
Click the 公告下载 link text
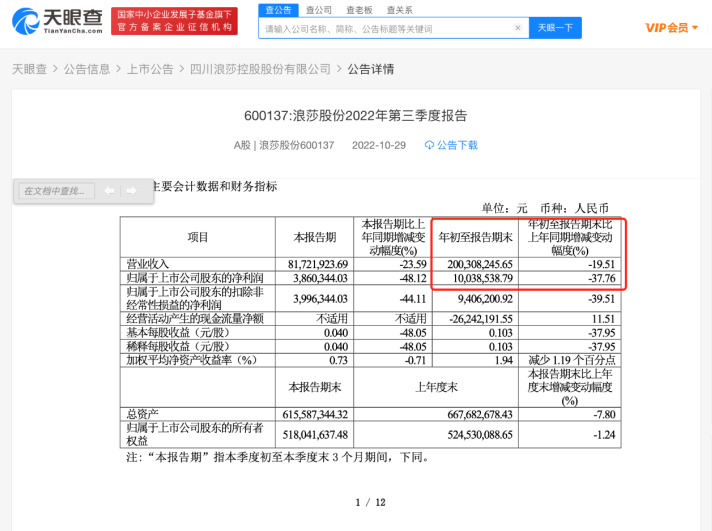[457, 145]
